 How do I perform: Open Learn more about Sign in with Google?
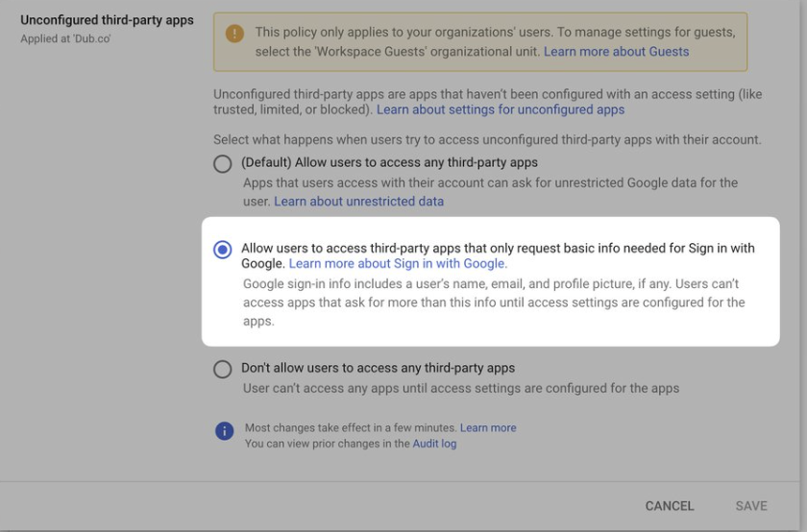coord(398,263)
